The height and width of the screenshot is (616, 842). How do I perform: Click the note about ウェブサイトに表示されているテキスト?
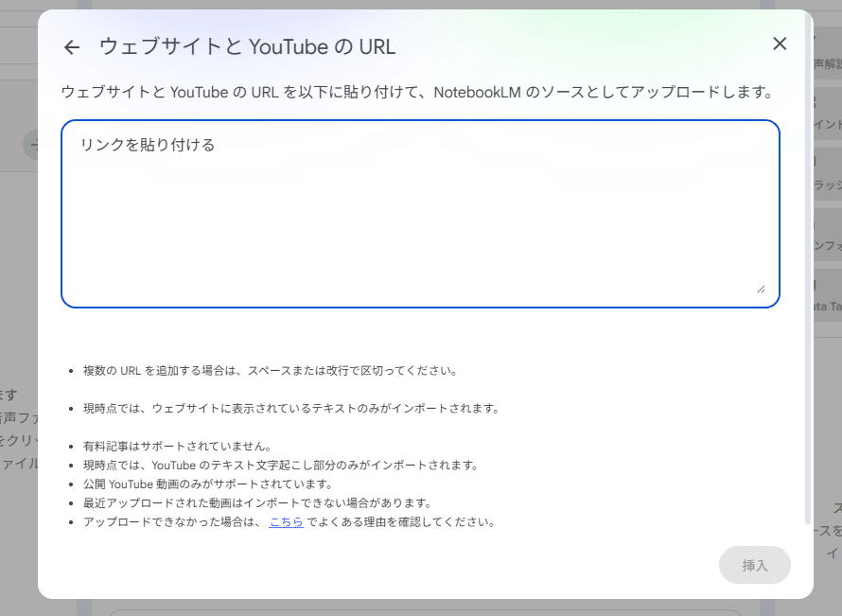click(291, 409)
